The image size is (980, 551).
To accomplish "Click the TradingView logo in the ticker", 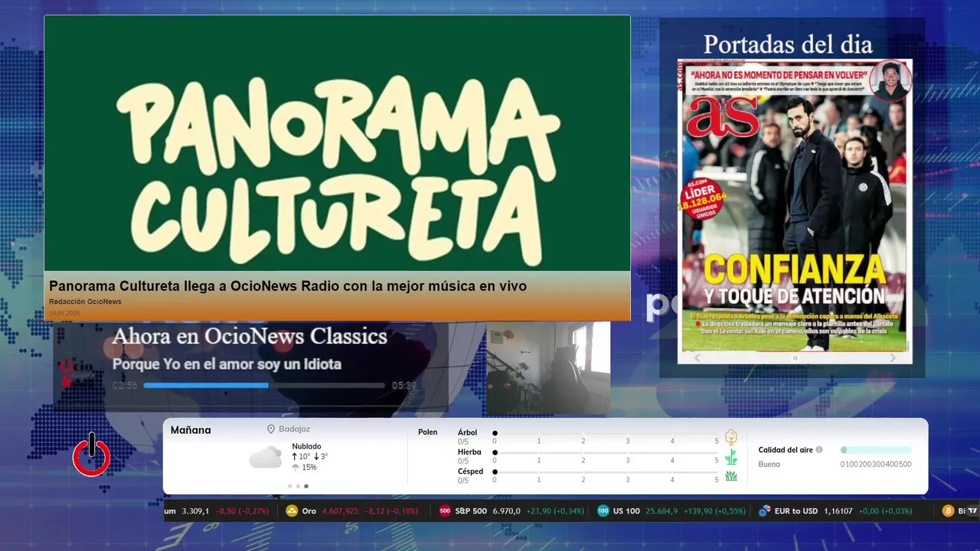I will tap(972, 511).
